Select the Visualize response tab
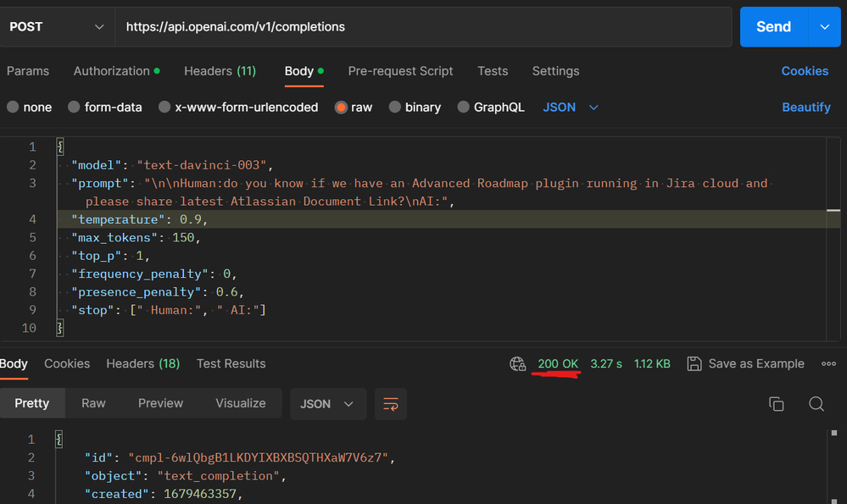Image resolution: width=847 pixels, height=504 pixels. pyautogui.click(x=241, y=403)
